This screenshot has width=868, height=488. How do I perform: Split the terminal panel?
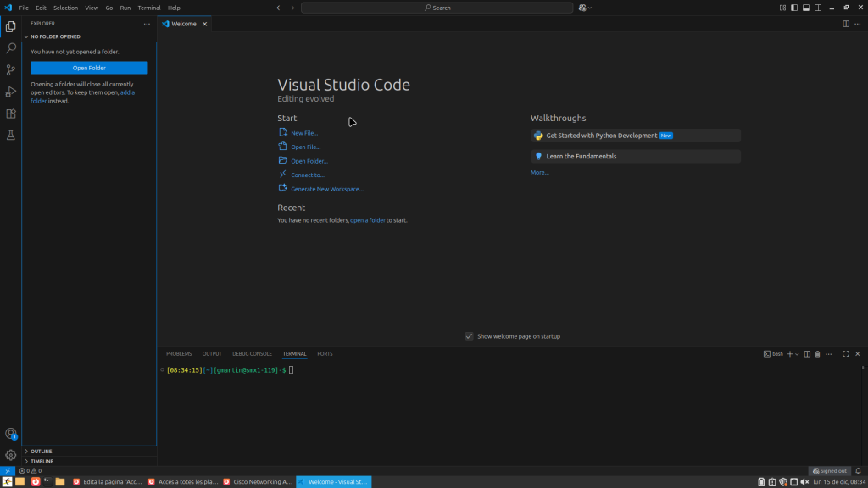point(807,353)
